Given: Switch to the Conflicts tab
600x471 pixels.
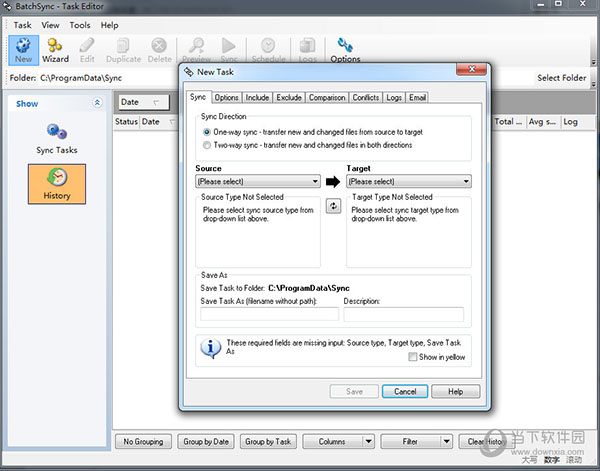Looking at the screenshot, I should pyautogui.click(x=366, y=98).
